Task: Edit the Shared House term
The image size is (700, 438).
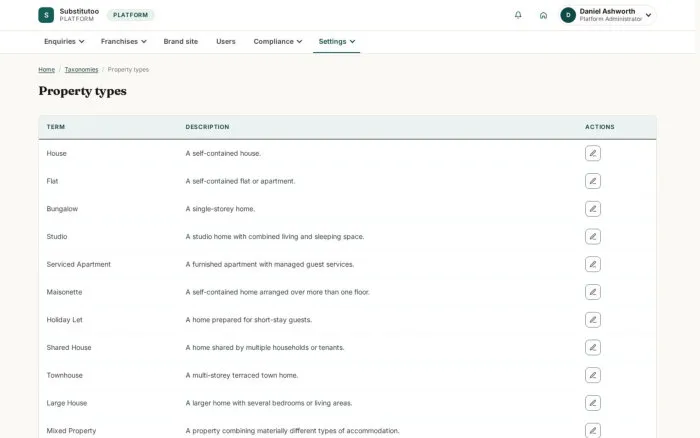Action: [x=592, y=347]
